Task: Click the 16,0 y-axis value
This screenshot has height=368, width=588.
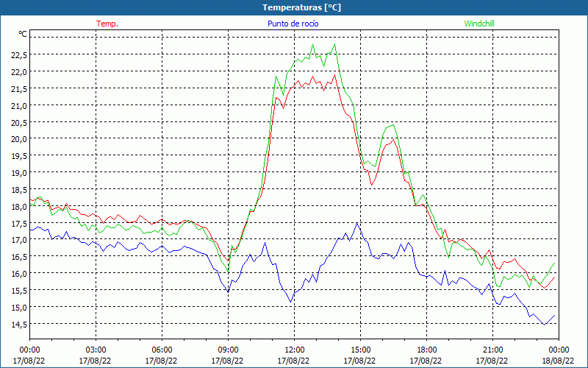Action: [x=19, y=273]
